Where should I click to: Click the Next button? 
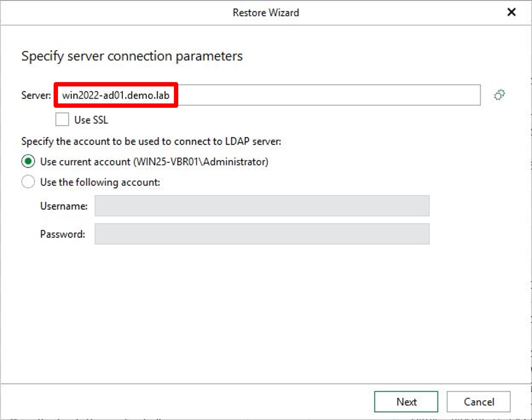(406, 402)
